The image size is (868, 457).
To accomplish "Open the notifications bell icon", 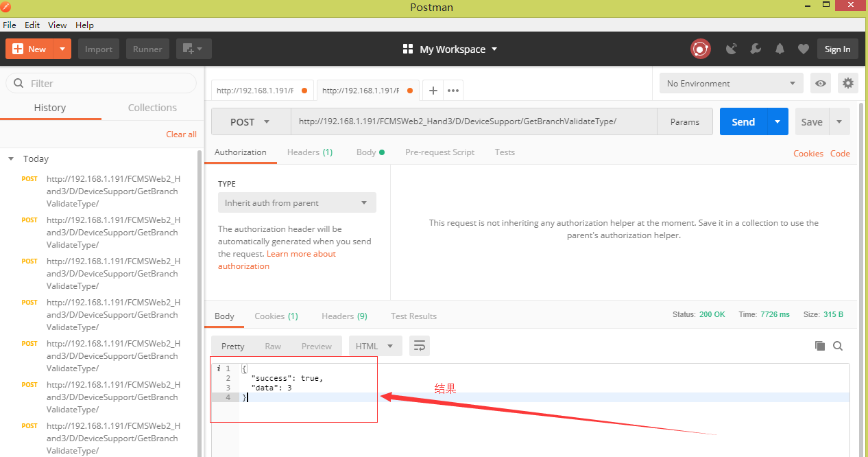I will point(780,49).
